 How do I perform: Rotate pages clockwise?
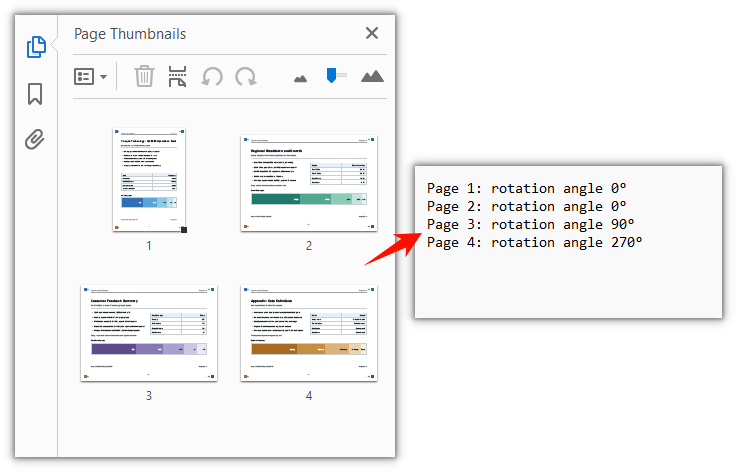[246, 77]
